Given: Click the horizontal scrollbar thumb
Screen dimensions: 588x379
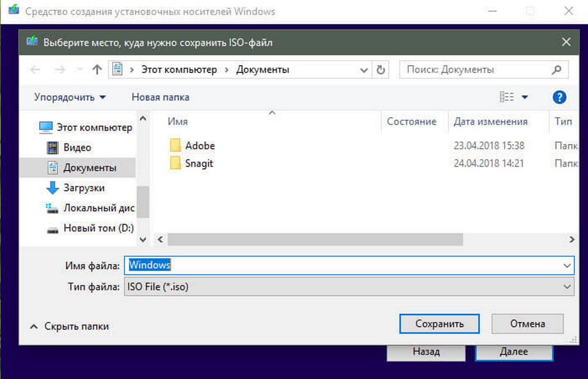Looking at the screenshot, I should (x=315, y=239).
